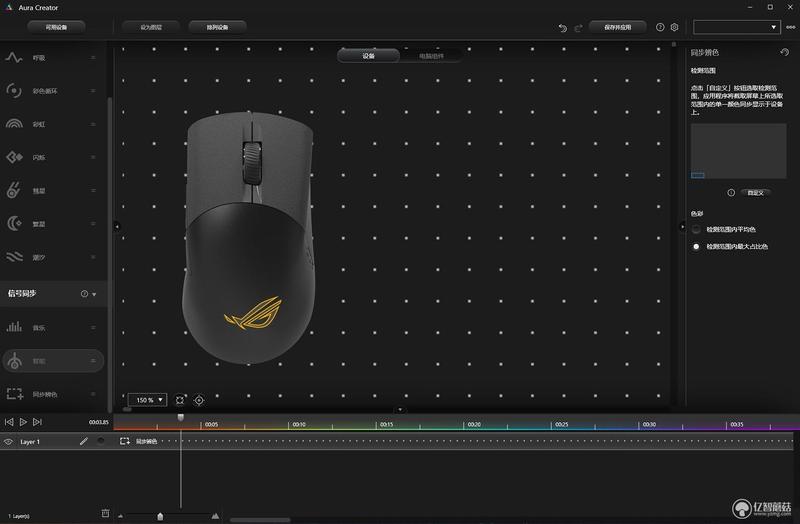Select the adaptive color dashed-box effect icon
Screen dimensions: 800x524
click(14, 393)
